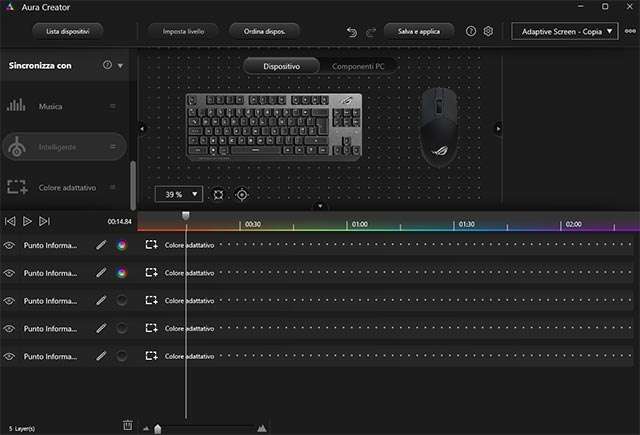Open the help question mark icon in toolbar
This screenshot has height=435, width=640.
(471, 31)
